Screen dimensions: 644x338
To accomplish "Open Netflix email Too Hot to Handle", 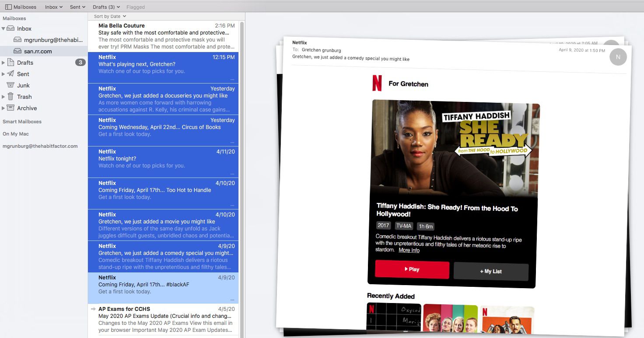I will point(163,193).
